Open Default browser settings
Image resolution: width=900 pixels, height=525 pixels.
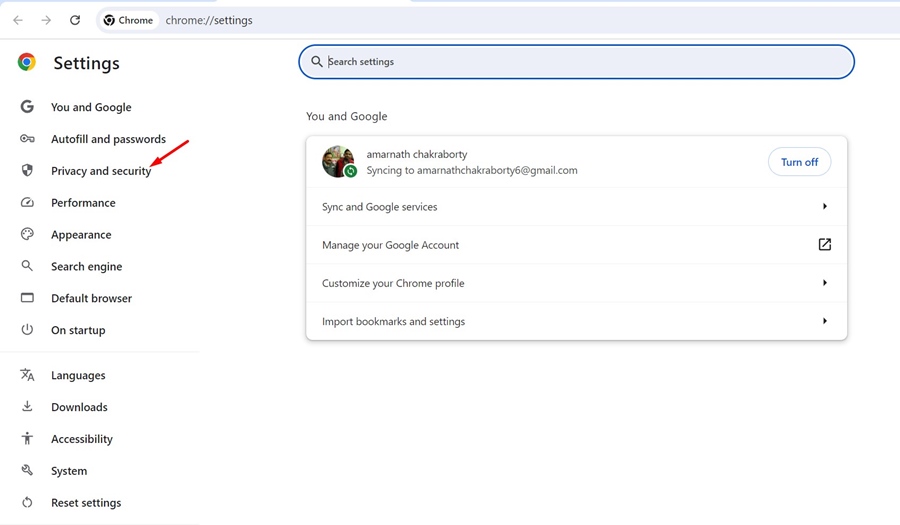click(91, 298)
